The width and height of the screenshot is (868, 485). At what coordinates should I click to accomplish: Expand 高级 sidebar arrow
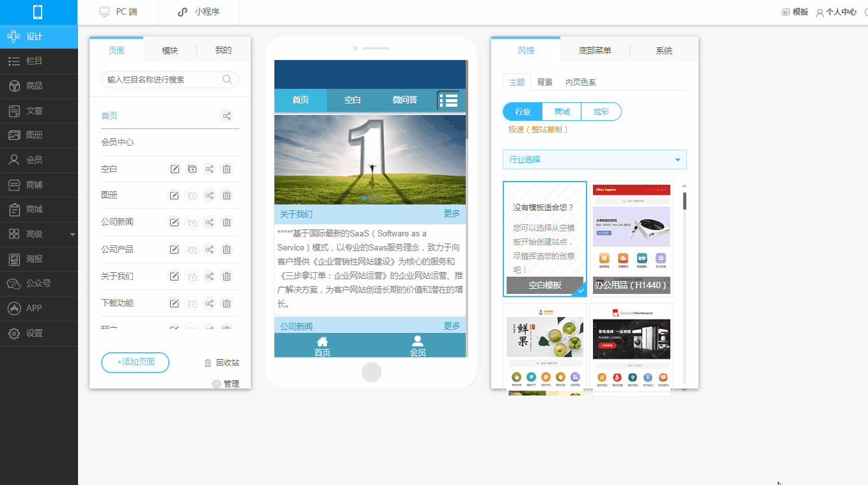coord(72,235)
